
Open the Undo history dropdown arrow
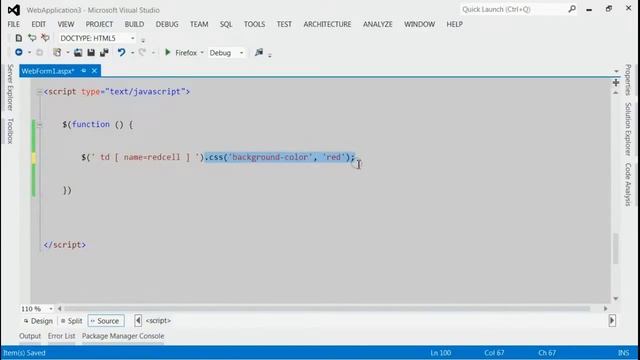[x=132, y=53]
